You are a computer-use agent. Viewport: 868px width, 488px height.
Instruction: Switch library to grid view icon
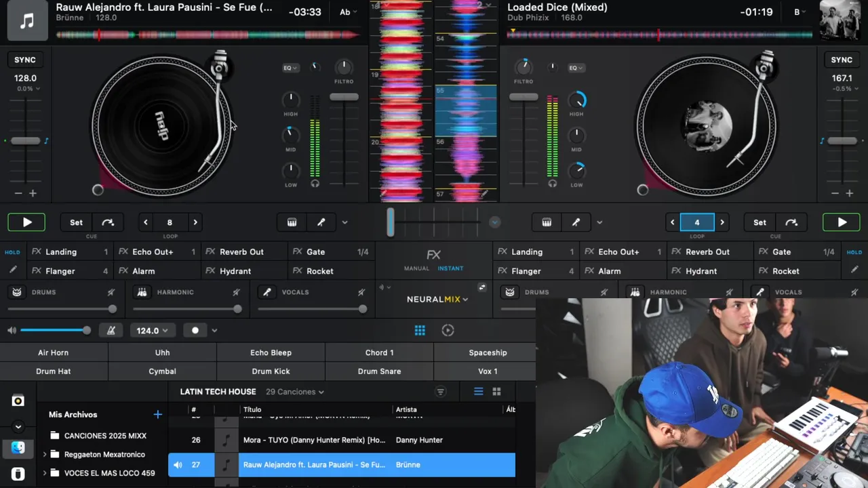point(496,392)
